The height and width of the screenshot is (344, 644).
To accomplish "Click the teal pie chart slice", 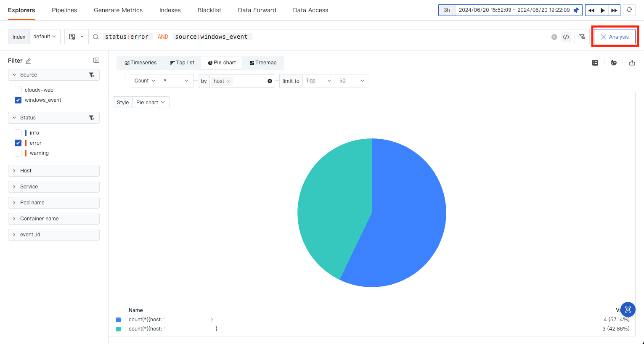I will point(332,202).
